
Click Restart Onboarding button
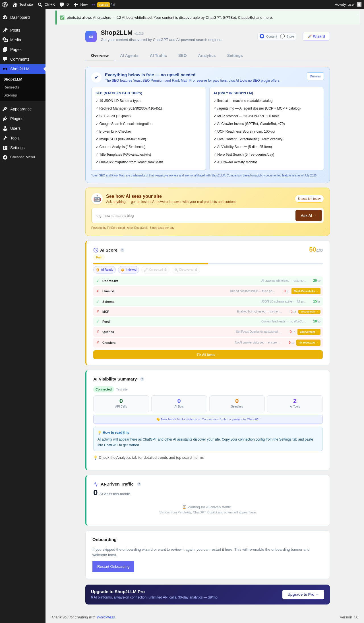click(113, 567)
